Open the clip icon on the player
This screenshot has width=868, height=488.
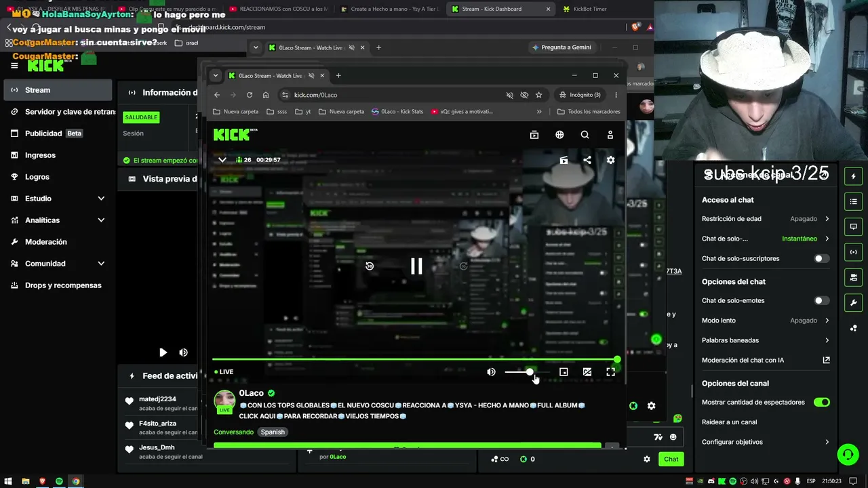point(564,160)
